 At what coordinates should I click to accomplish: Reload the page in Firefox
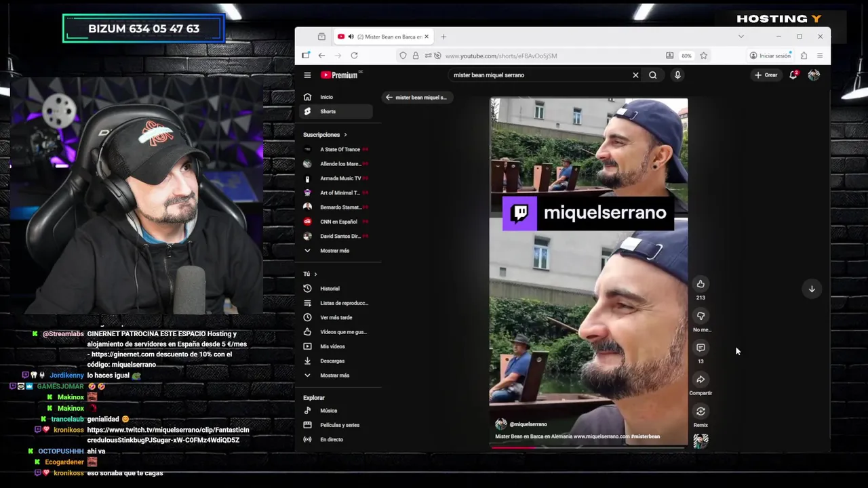(354, 56)
